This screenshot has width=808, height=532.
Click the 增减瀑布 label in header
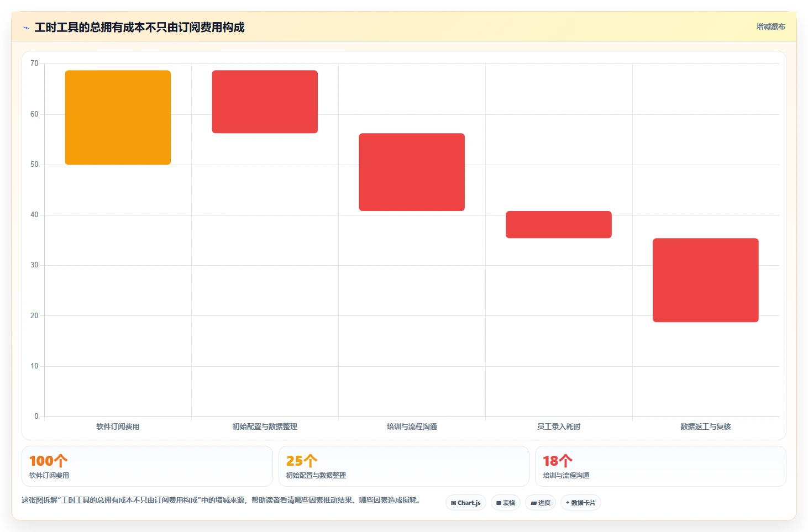(770, 27)
